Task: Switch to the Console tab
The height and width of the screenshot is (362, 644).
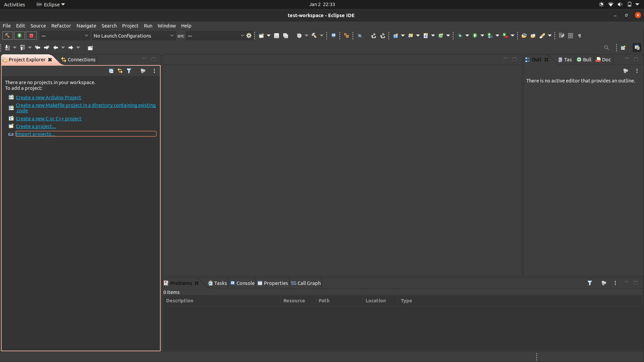Action: point(243,283)
